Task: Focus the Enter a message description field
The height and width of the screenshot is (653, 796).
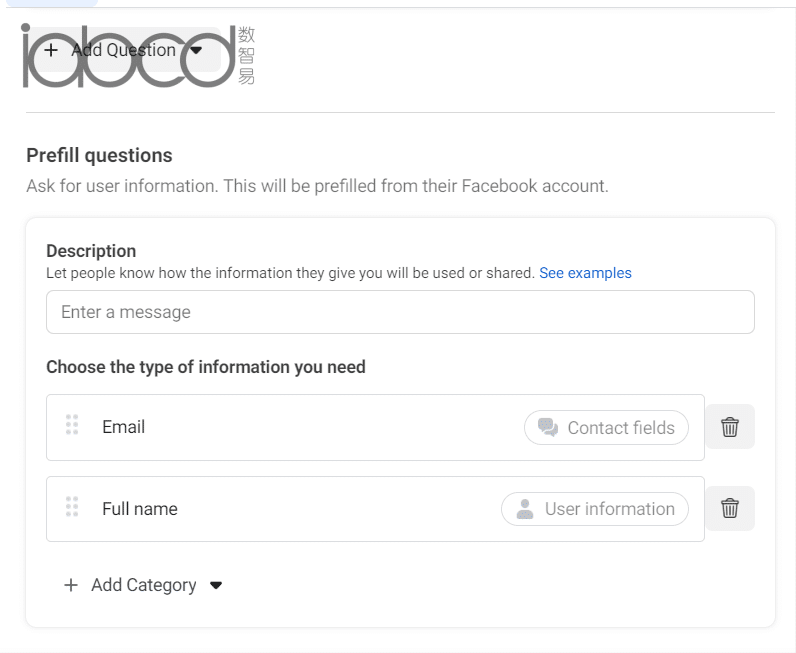Action: pos(400,312)
